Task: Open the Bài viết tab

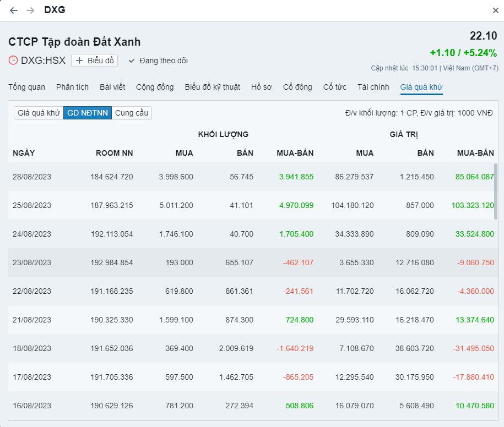Action: click(x=112, y=87)
